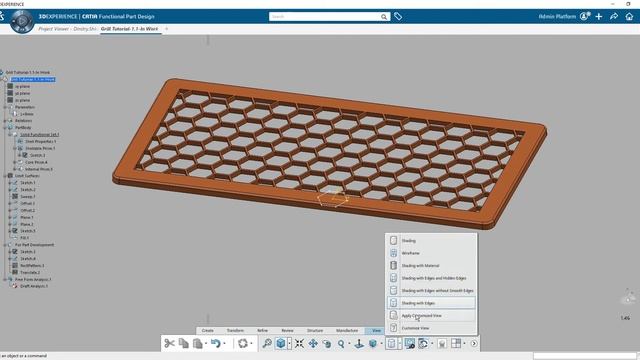This screenshot has width=640, height=360.
Task: Switch to the Structure tab
Action: [x=315, y=330]
